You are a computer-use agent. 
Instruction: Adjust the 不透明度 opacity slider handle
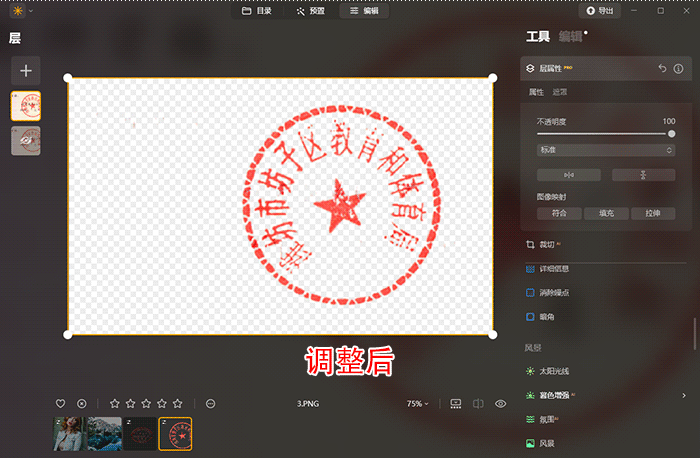pos(671,133)
